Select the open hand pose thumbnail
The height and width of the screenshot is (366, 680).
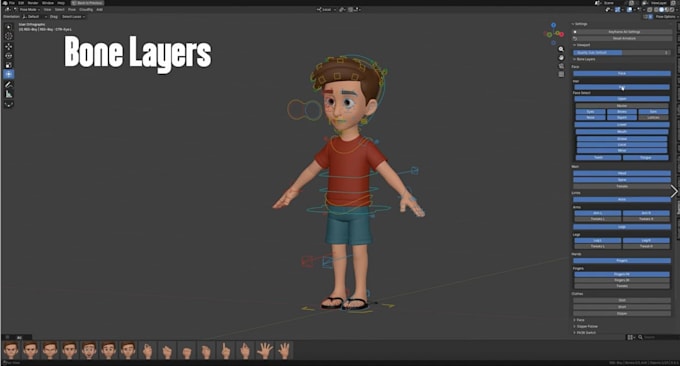(265, 350)
